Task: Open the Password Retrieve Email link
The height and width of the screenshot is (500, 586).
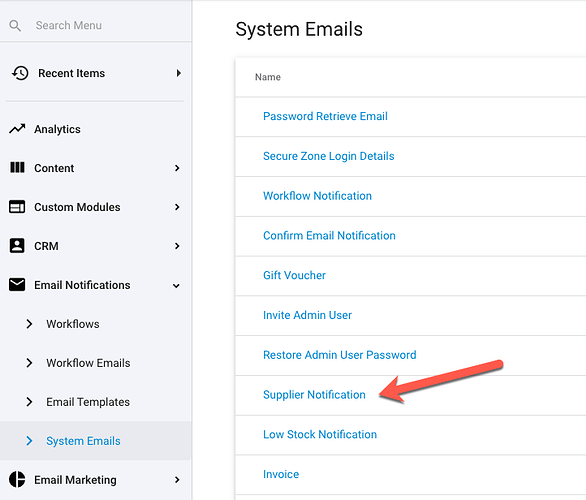Action: 325,116
